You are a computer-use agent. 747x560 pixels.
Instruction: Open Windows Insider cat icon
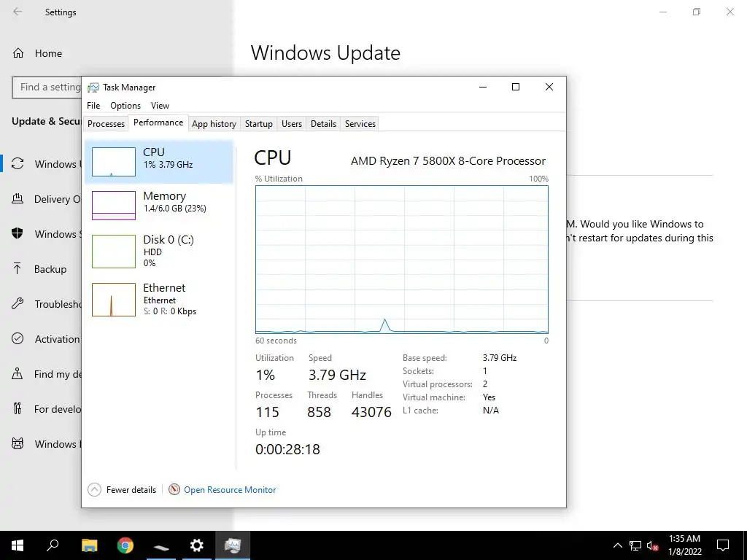coord(18,444)
